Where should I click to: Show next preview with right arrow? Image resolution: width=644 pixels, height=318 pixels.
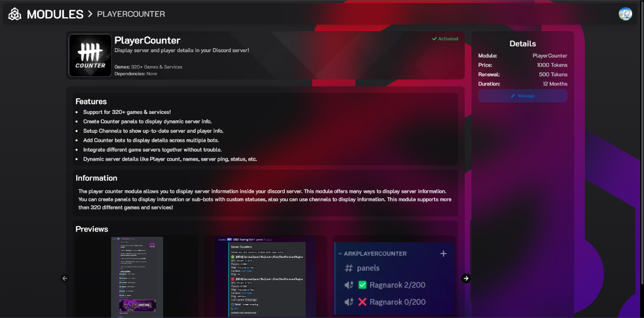[x=466, y=278]
